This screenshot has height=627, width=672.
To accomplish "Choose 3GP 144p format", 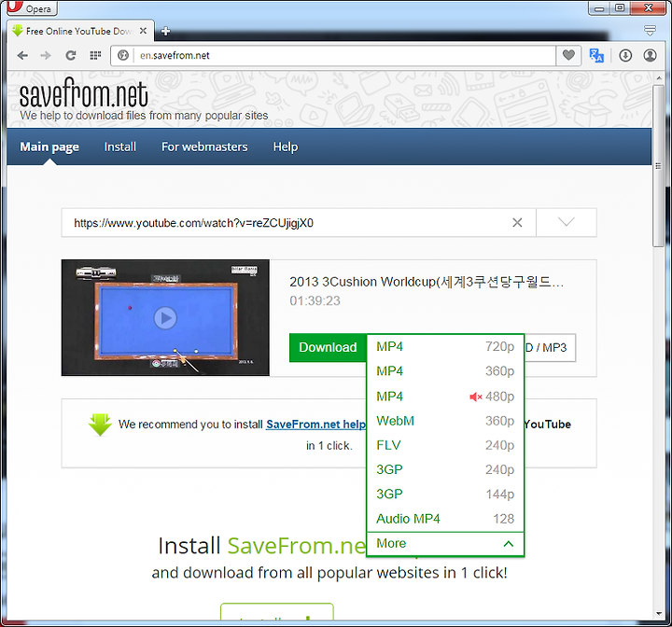I will pos(445,495).
